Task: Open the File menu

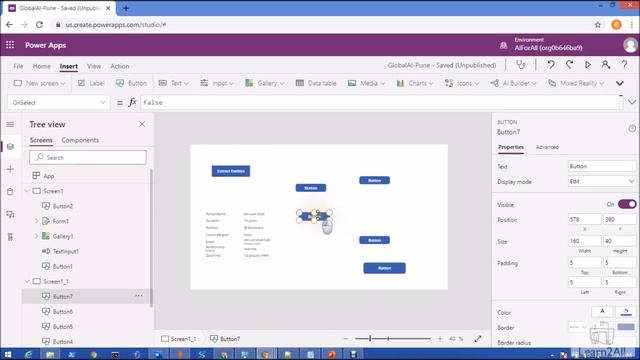Action: [18, 66]
